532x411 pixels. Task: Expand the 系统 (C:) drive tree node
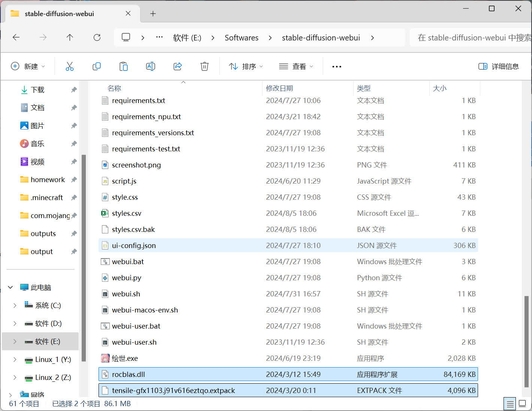pyautogui.click(x=15, y=305)
